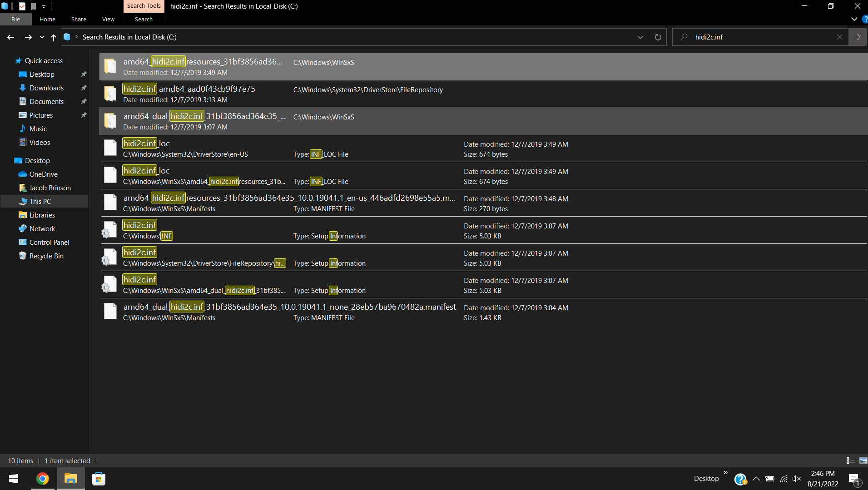Open Google Chrome from the taskbar
This screenshot has width=868, height=490.
tap(43, 479)
